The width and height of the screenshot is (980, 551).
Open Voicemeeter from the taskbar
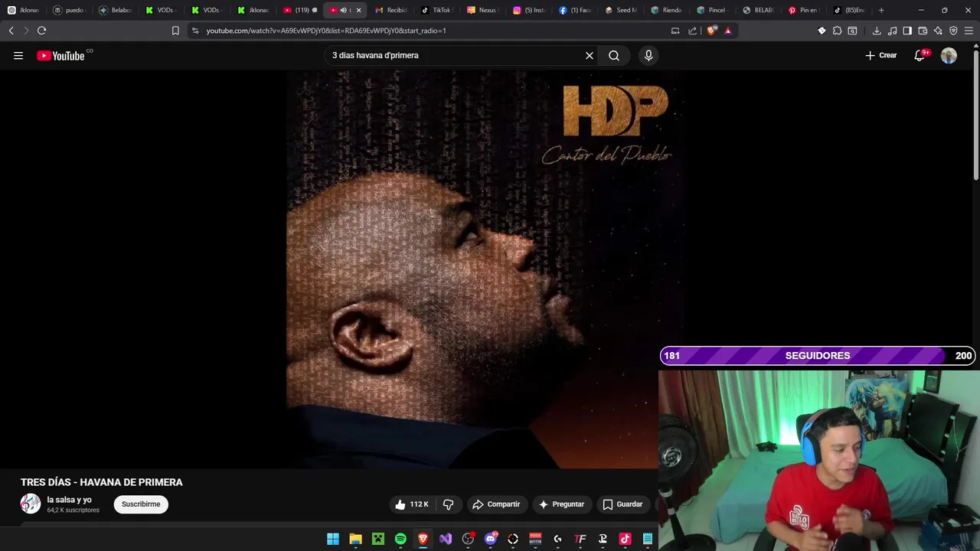[x=535, y=540]
